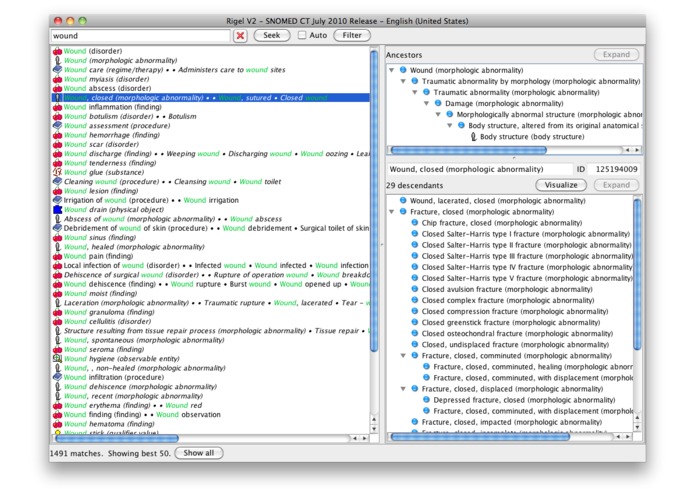695x494 pixels.
Task: Click the descendants horizontal scrollbar
Action: 480,437
